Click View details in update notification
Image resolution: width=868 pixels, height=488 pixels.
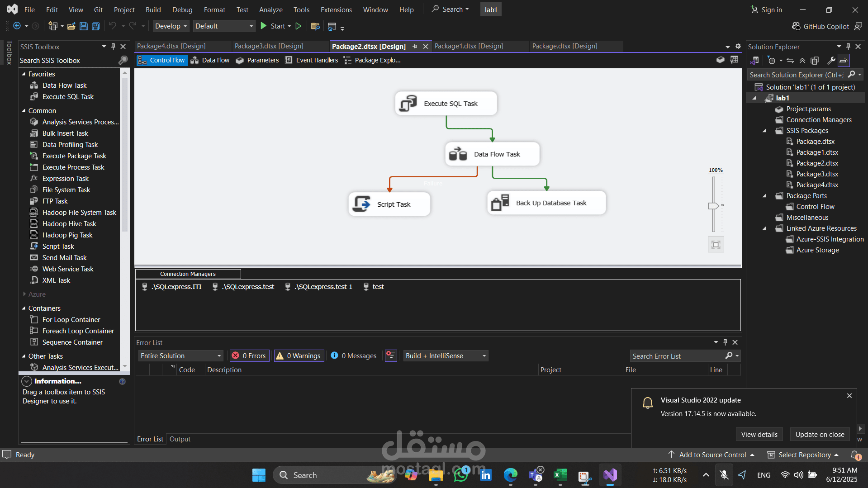(x=759, y=435)
